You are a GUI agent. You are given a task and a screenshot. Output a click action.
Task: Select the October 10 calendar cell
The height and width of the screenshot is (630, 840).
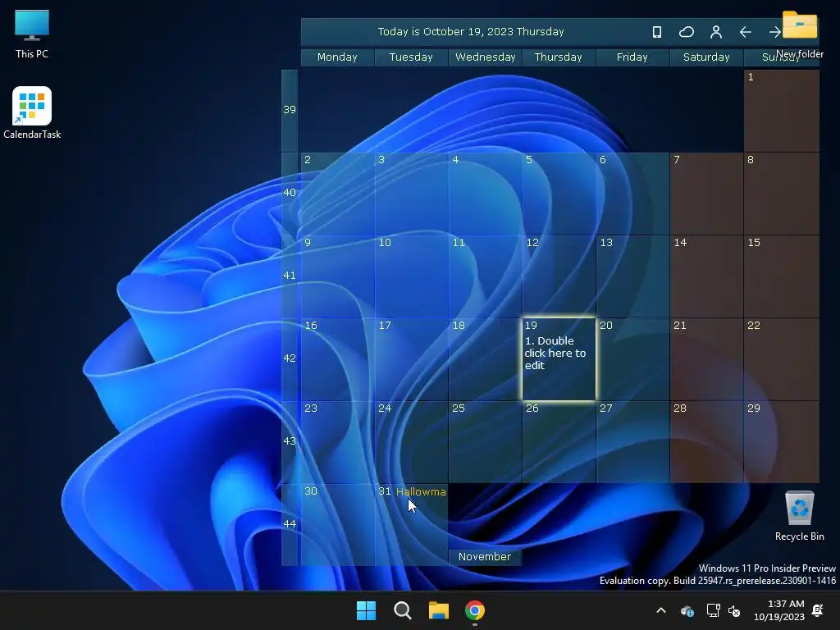[411, 276]
